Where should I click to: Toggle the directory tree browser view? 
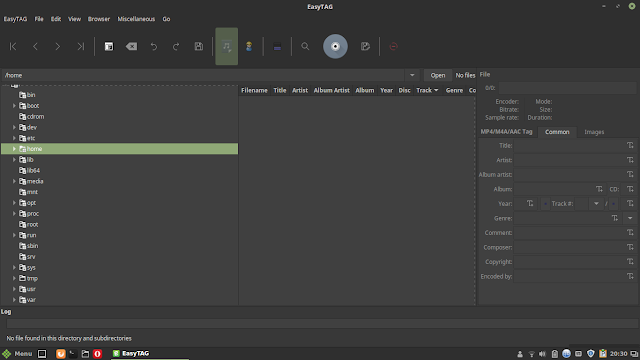(227, 47)
